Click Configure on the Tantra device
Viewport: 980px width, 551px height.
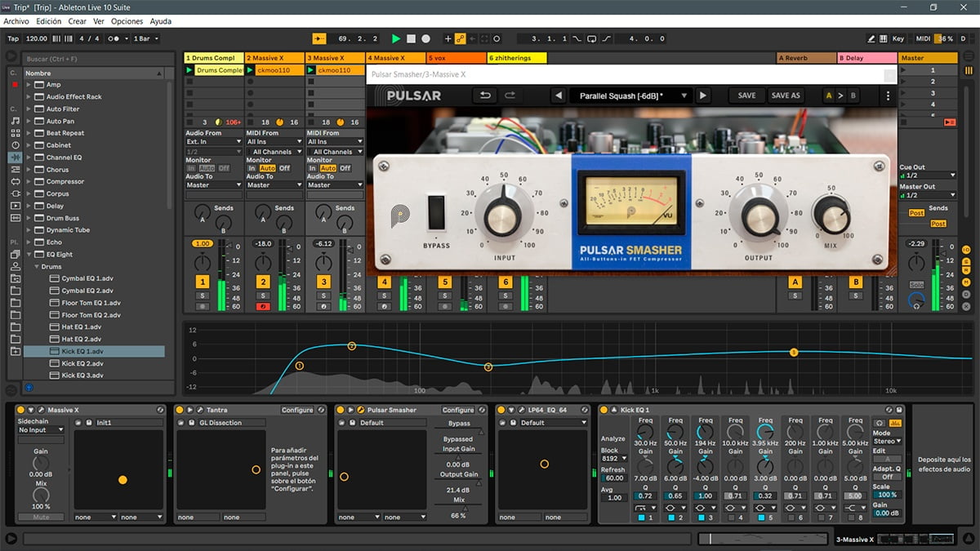298,410
